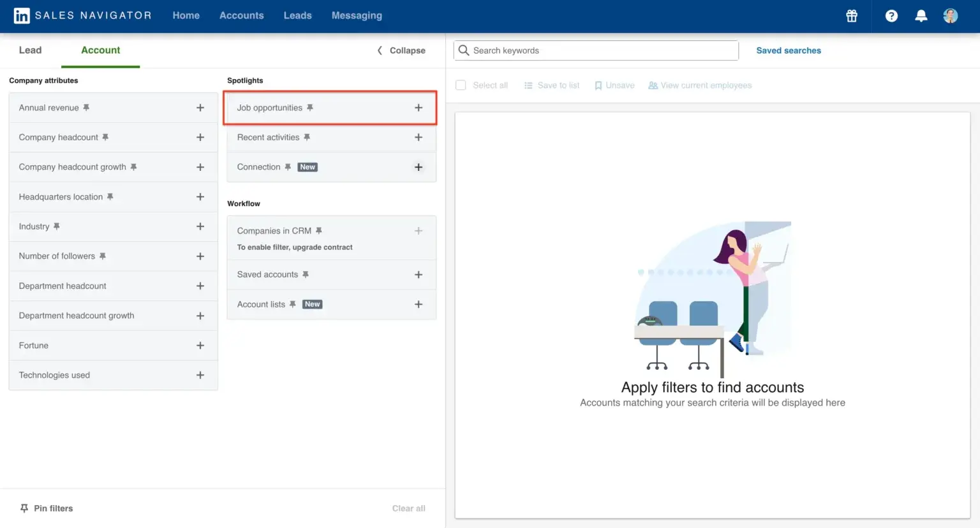Open the Accounts menu in top navigation
980x528 pixels.
241,15
